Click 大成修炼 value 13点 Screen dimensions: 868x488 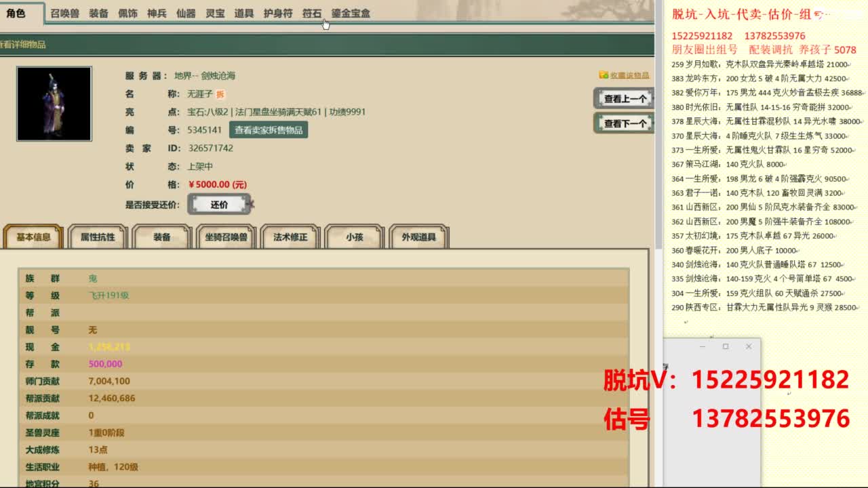98,450
